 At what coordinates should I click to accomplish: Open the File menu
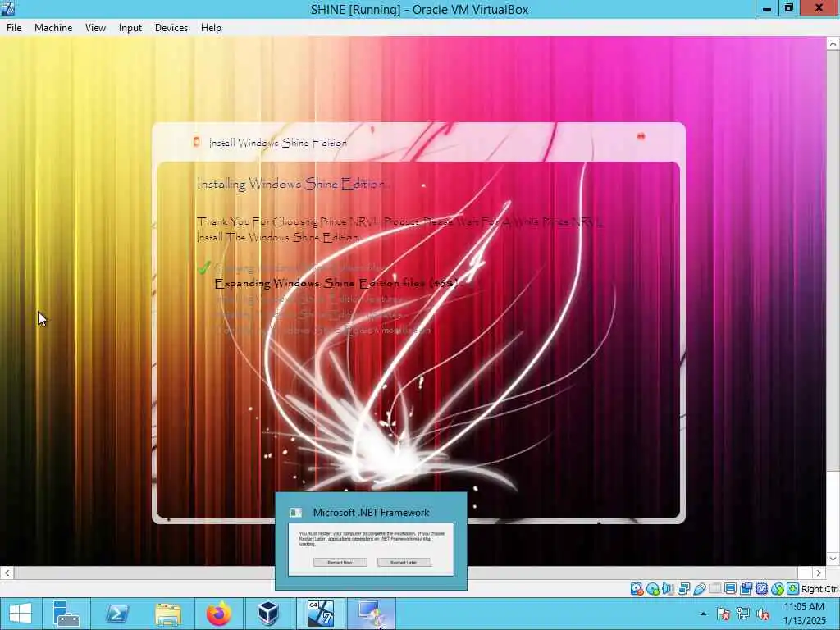(x=14, y=28)
